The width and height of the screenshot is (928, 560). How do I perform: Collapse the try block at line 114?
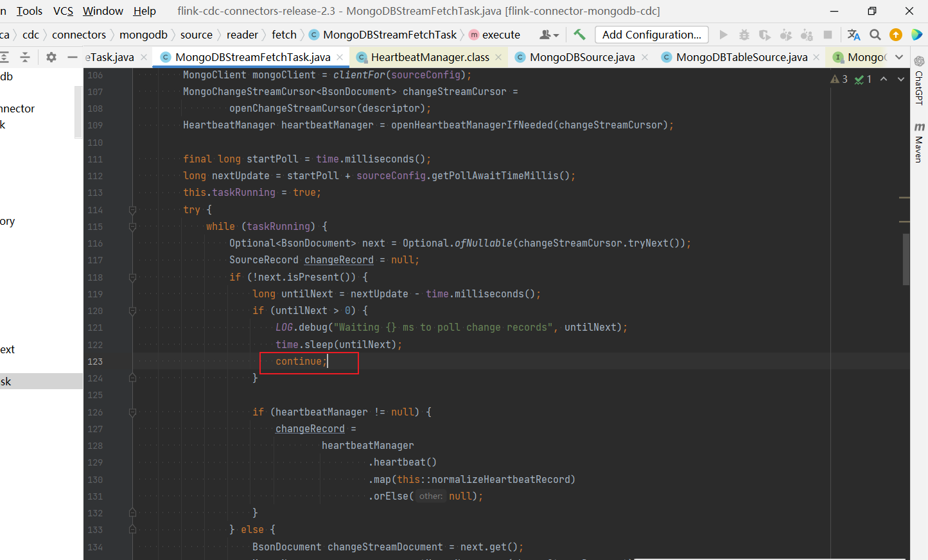[x=132, y=210]
